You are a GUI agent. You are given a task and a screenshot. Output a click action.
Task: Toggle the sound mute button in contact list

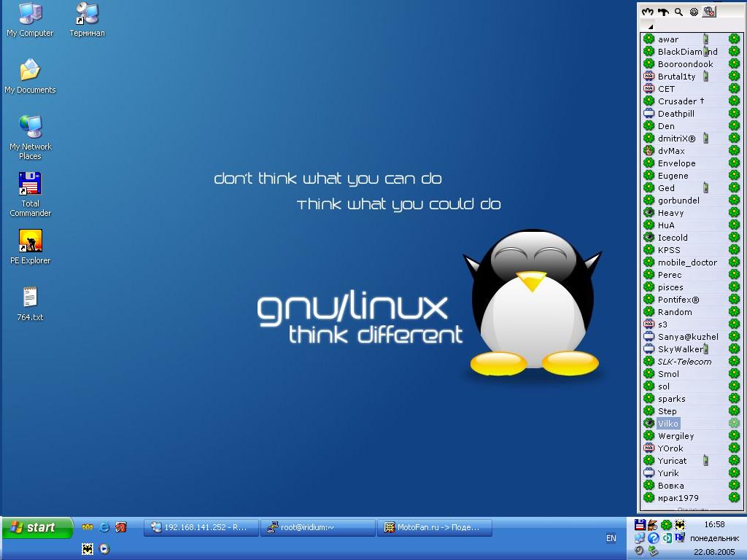pos(709,12)
